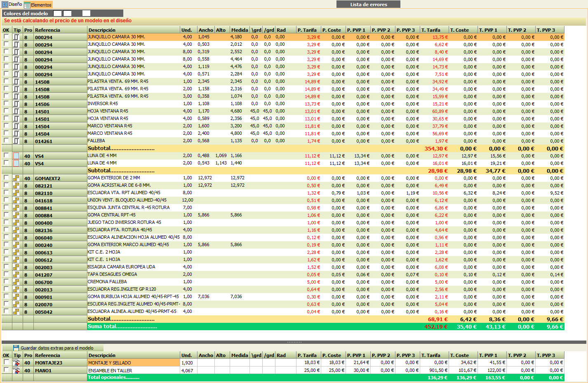Click the accessory icon for reference 082136
The height and width of the screenshot is (383, 588).
coord(16,230)
